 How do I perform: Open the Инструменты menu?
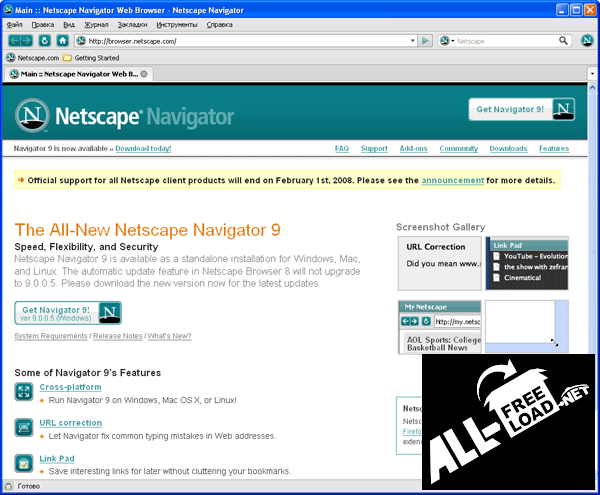(x=176, y=23)
